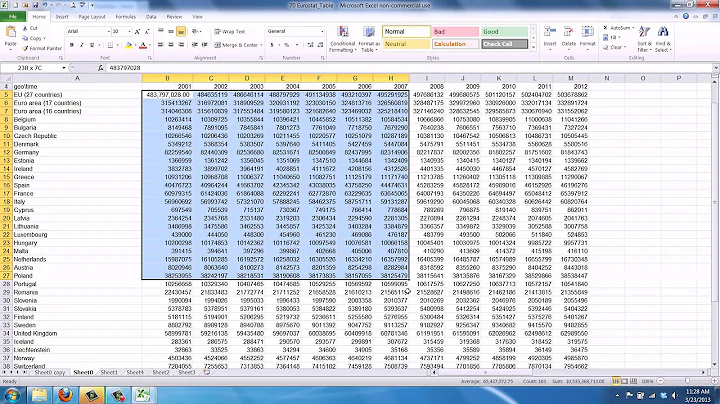Decrease indent in Alignment group
The image size is (720, 404).
(x=195, y=45)
